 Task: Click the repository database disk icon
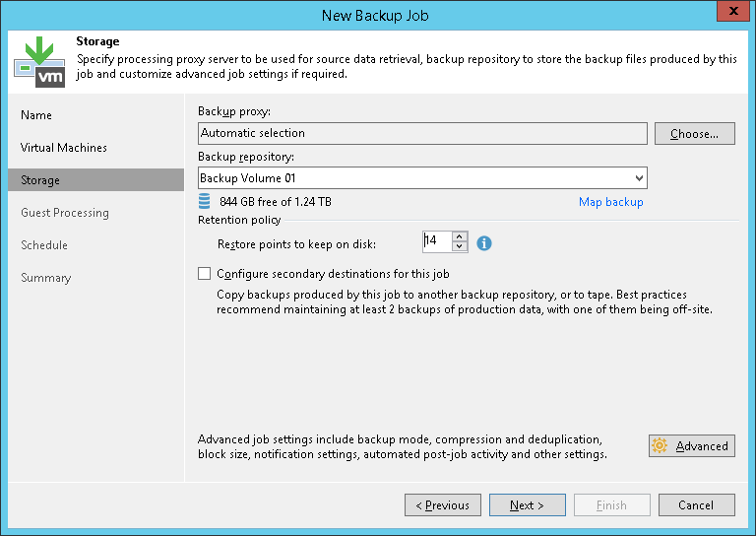[x=205, y=201]
